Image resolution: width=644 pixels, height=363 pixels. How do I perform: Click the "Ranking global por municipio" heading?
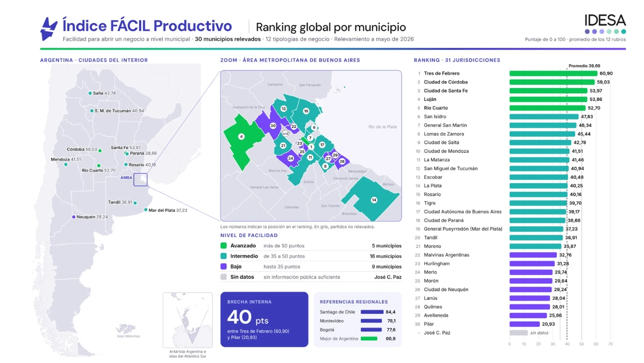[331, 27]
